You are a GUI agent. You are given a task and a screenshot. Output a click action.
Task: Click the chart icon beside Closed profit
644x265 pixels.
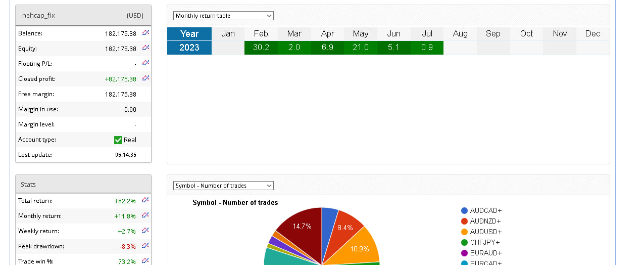pos(145,78)
